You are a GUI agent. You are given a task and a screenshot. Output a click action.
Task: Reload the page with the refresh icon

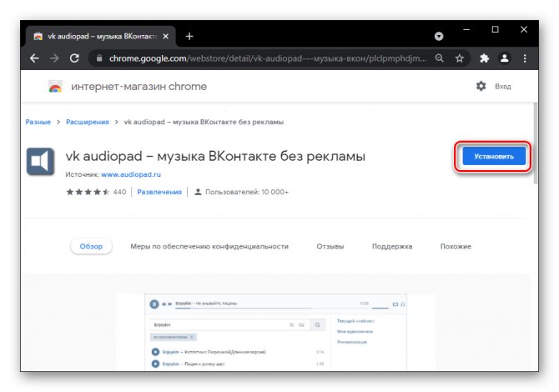click(75, 59)
